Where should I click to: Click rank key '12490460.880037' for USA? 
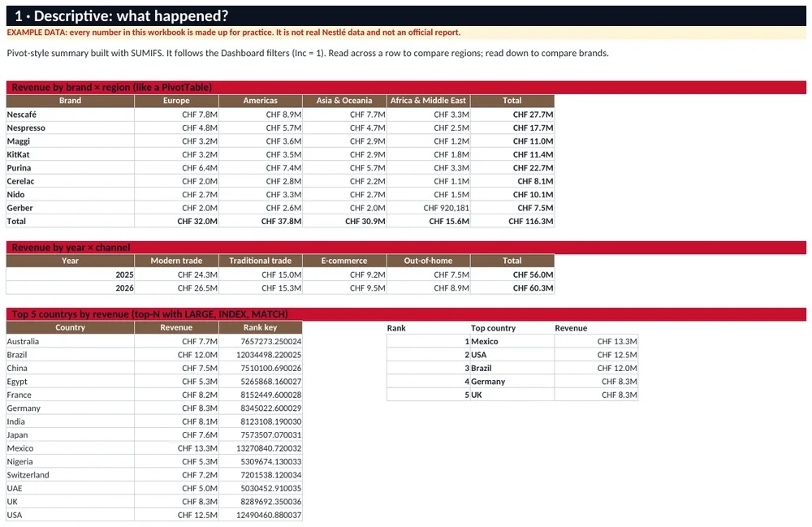point(261,515)
